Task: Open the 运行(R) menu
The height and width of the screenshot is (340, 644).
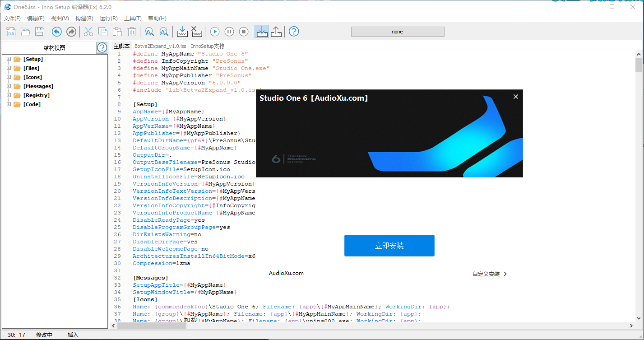Action: (108, 19)
